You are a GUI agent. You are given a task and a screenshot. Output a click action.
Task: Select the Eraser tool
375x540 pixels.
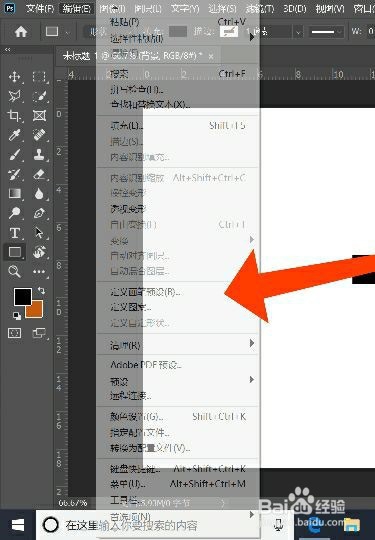(x=39, y=174)
